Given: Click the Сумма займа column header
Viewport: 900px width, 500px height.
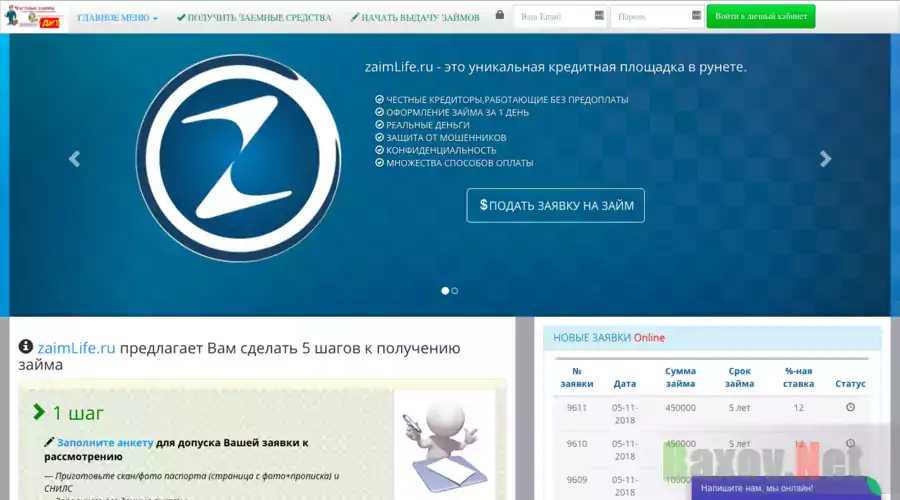Looking at the screenshot, I should pyautogui.click(x=680, y=378).
